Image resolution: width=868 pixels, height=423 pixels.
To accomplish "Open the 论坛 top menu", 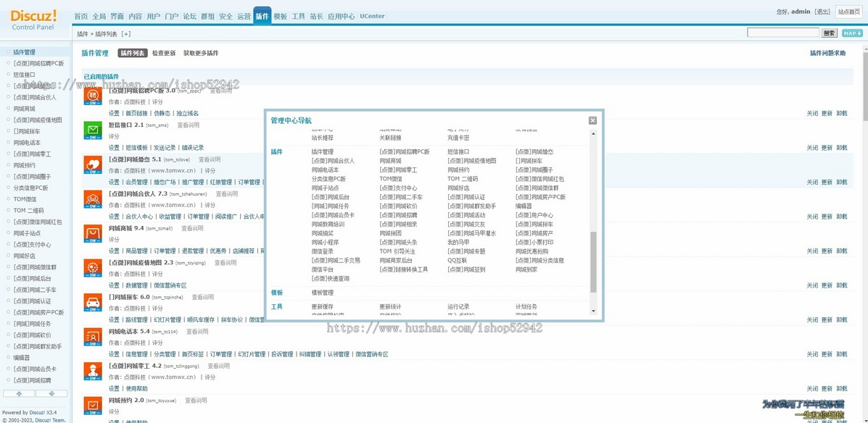I will 189,17.
